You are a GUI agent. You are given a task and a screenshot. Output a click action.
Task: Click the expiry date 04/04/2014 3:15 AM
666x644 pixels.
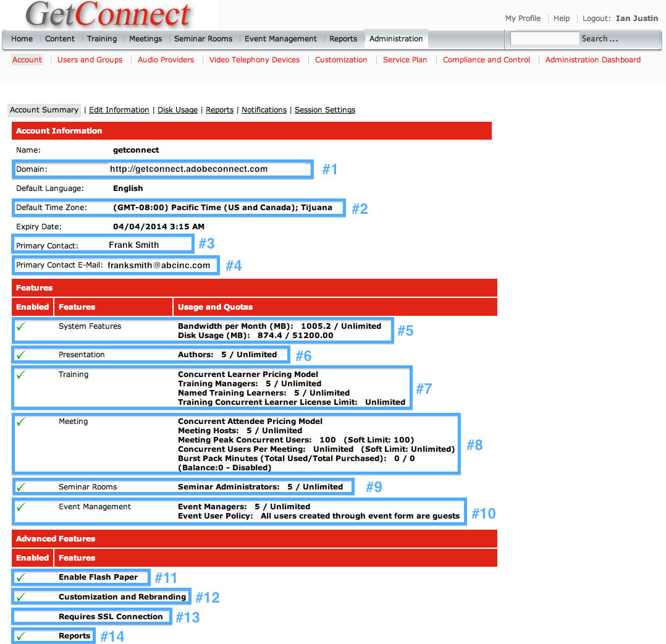(x=159, y=227)
